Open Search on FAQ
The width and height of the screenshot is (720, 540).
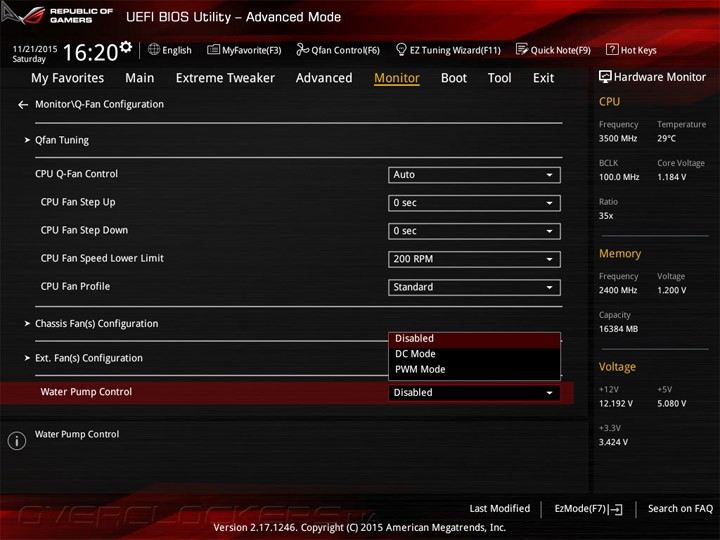click(680, 509)
